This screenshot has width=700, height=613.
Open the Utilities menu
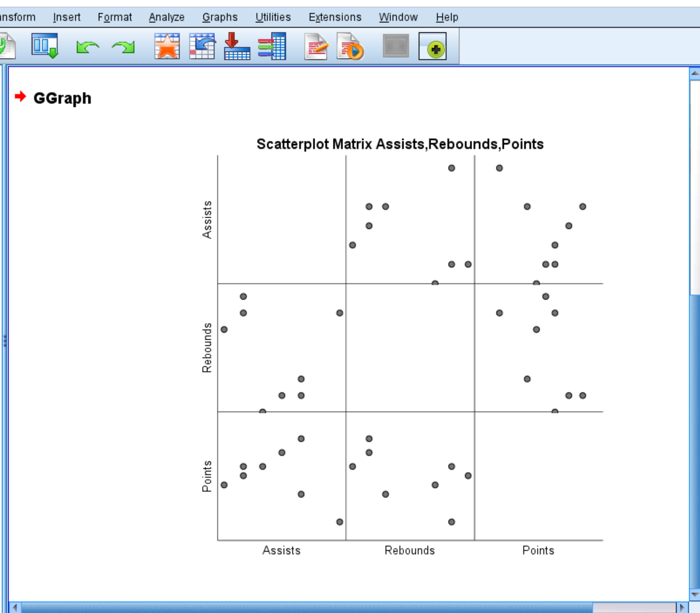pyautogui.click(x=273, y=17)
